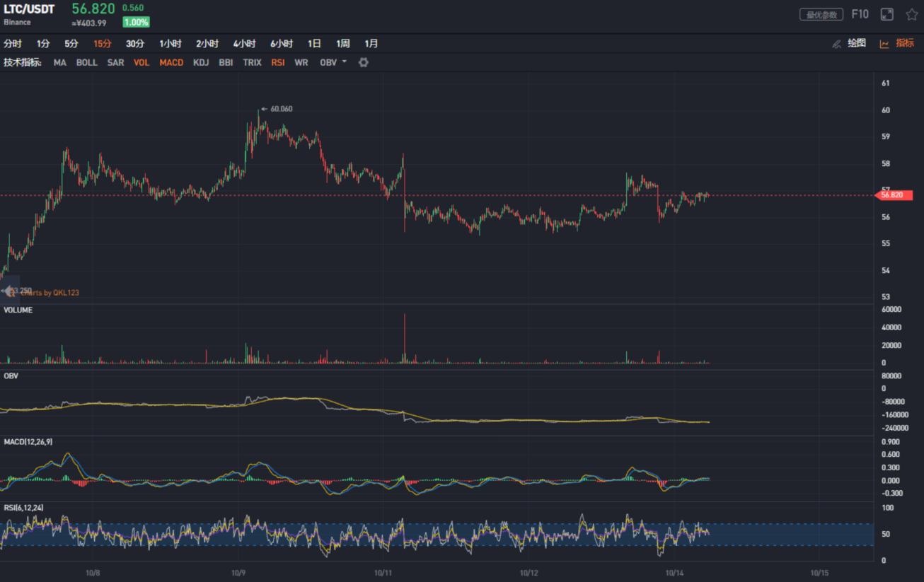Switch to the 4小时 timeframe

point(245,43)
